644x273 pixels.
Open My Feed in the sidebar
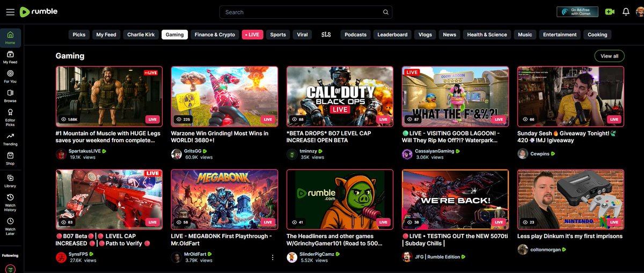click(10, 57)
